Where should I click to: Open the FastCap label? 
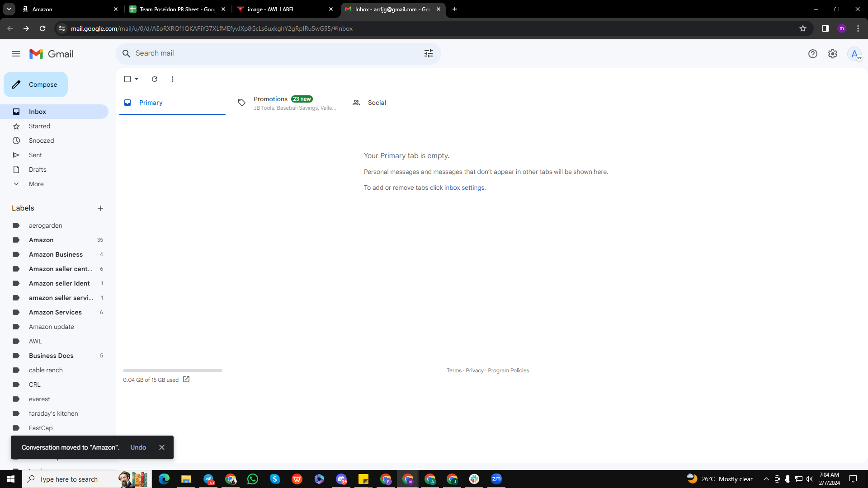coord(54,428)
